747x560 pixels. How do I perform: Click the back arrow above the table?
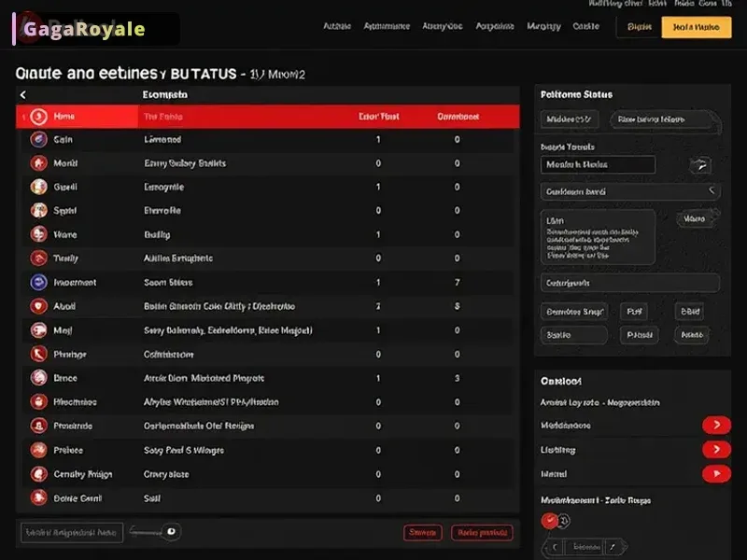coord(23,94)
